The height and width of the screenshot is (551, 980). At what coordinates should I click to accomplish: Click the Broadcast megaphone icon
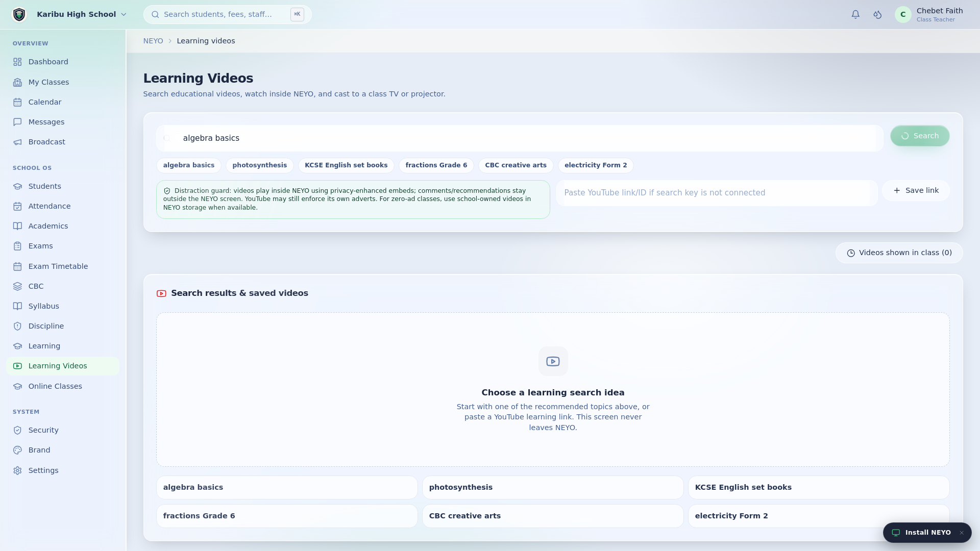click(17, 142)
